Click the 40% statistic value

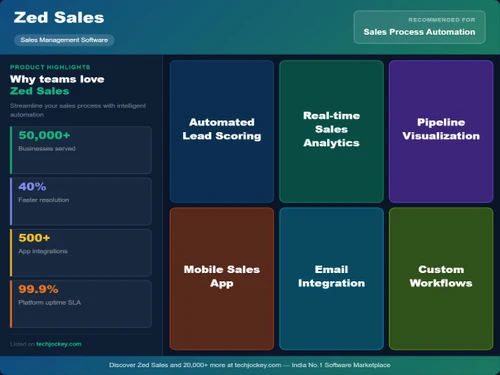(32, 187)
